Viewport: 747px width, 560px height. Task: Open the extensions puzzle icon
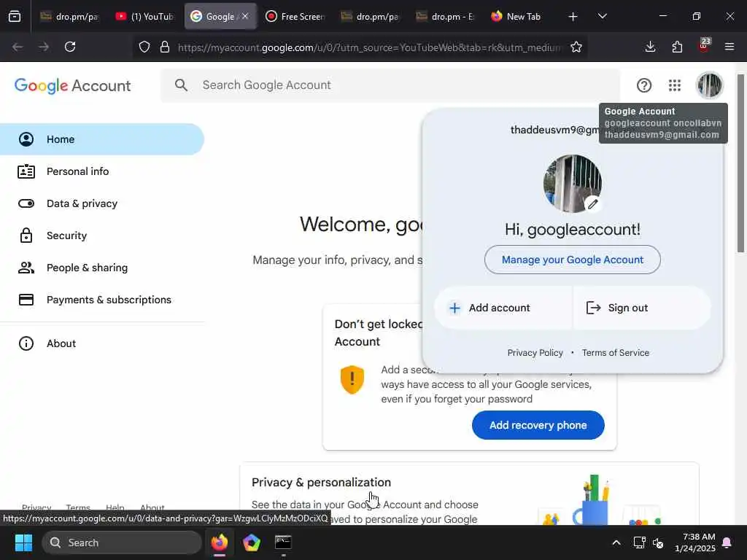click(677, 47)
